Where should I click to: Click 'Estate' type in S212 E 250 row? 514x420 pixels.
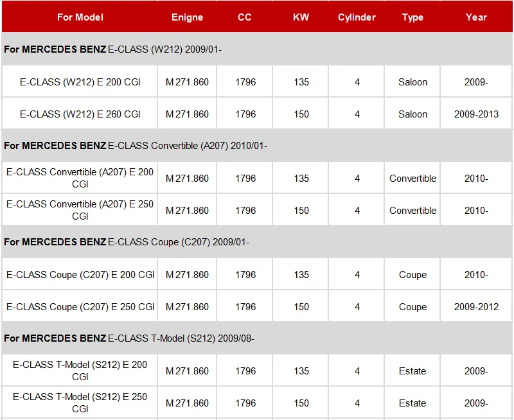click(x=412, y=403)
